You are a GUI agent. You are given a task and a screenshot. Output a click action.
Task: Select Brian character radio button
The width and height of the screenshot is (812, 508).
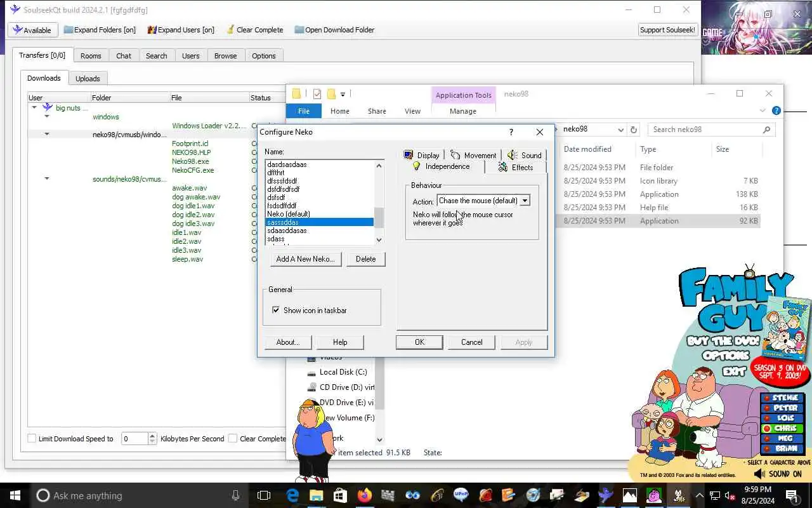767,449
